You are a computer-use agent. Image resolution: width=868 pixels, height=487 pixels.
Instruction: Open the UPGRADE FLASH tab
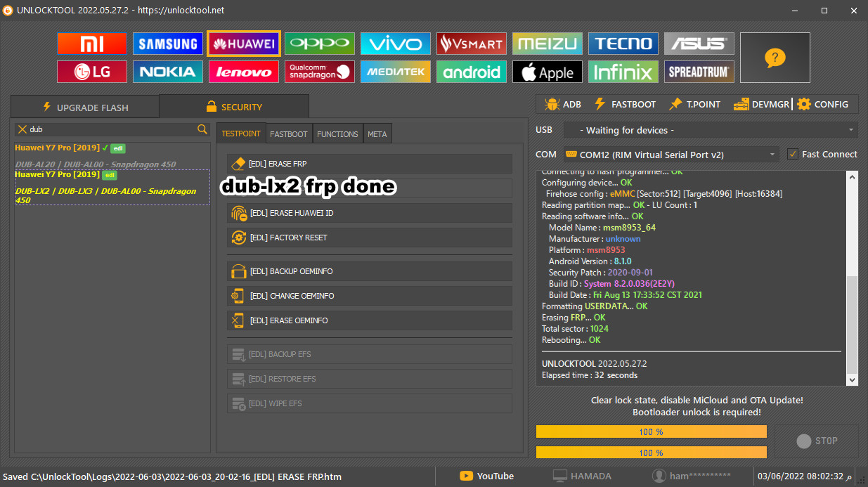click(84, 107)
